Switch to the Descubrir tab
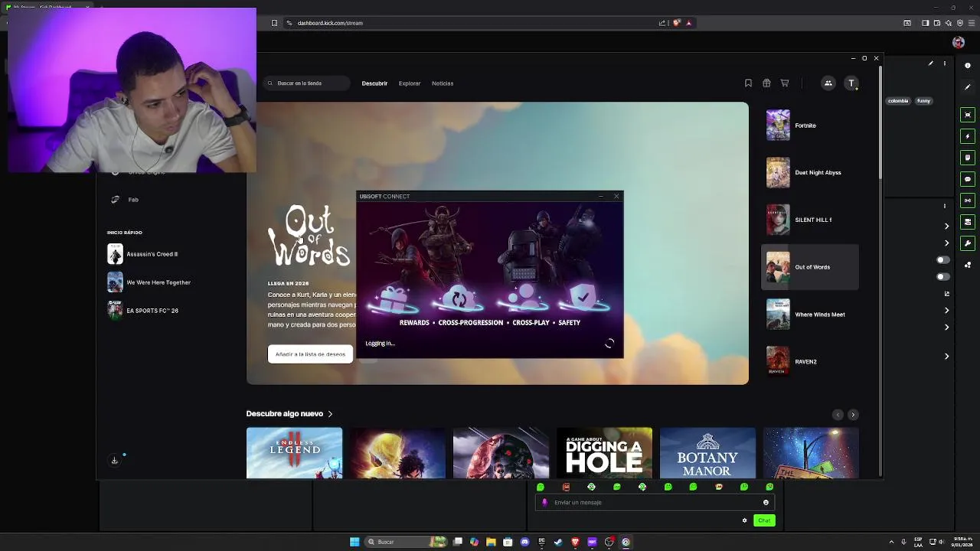Viewport: 980px width, 551px height. (374, 83)
